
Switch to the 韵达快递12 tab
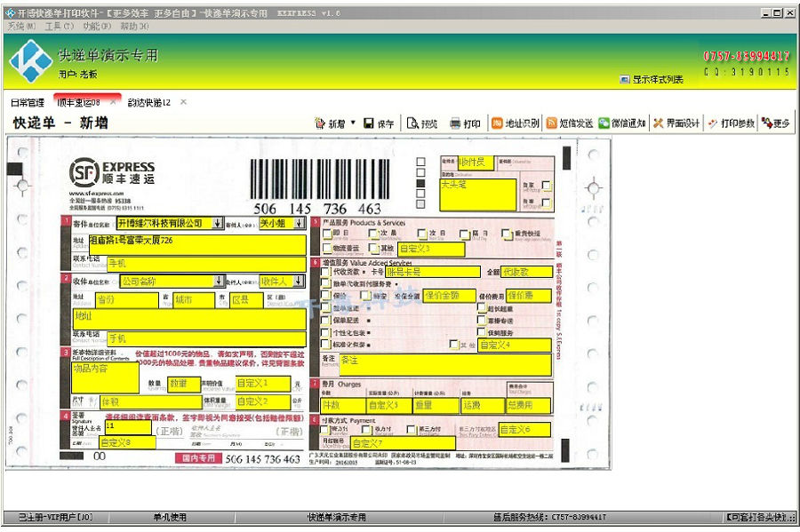click(x=149, y=102)
